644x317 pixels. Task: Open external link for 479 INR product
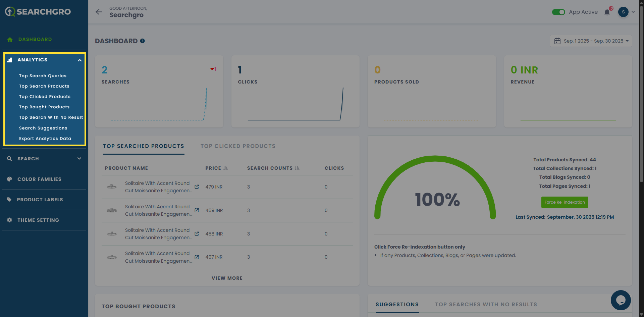point(197,187)
